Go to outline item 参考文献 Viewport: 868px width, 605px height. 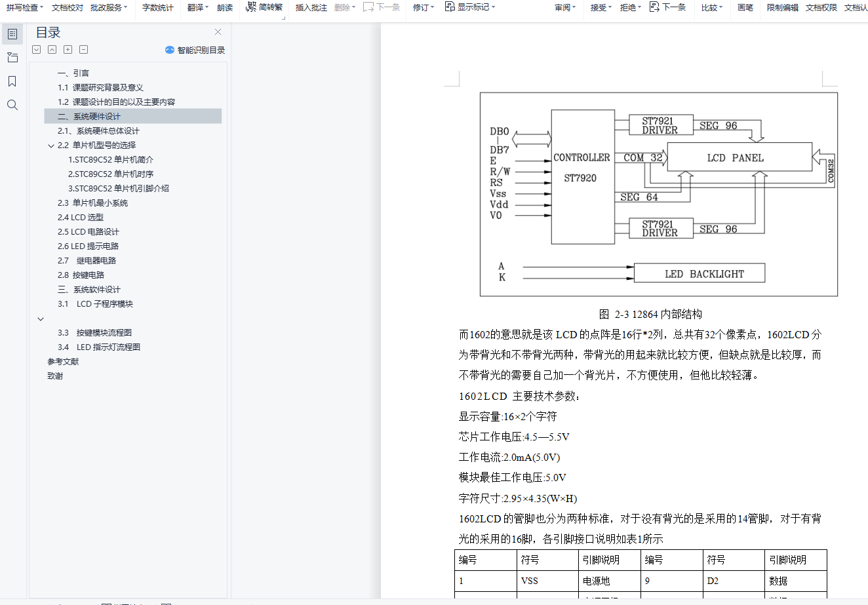[x=63, y=362]
